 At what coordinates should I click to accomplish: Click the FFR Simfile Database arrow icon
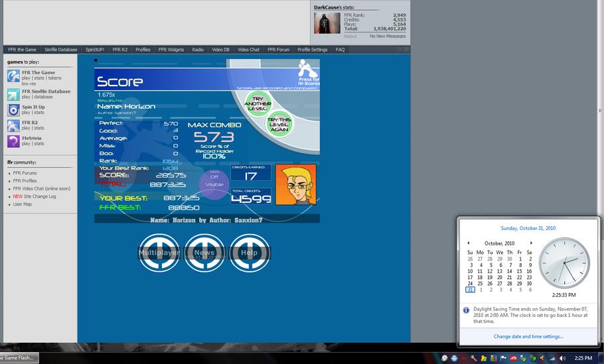(x=13, y=94)
